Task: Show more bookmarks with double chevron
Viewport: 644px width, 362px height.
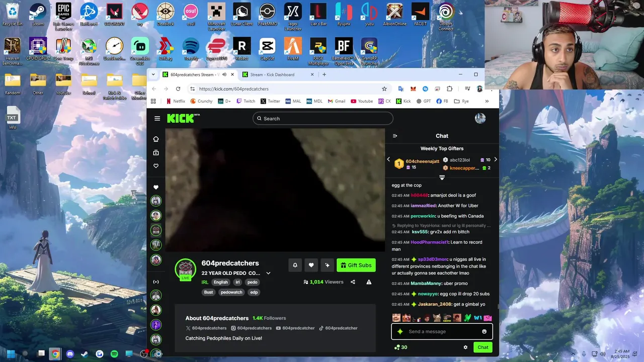Action: coord(487,101)
